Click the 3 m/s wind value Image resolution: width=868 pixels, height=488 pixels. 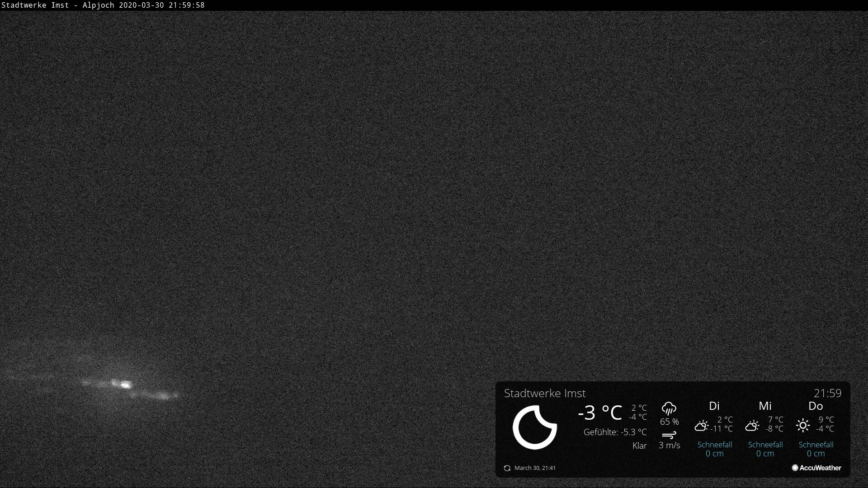(x=670, y=445)
